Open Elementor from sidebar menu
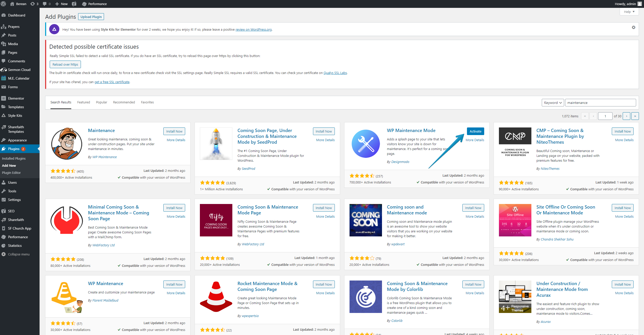Image resolution: width=644 pixels, height=335 pixels. 16,98
